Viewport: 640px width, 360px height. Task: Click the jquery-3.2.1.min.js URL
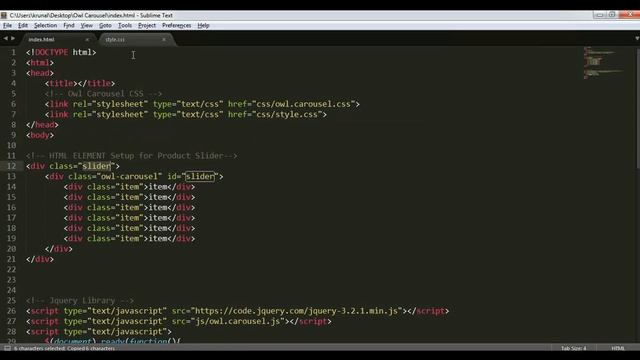coord(297,311)
